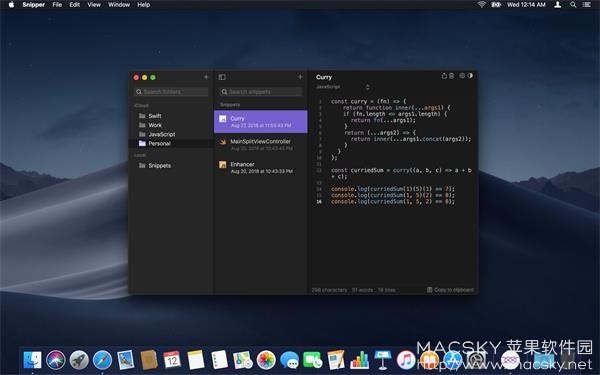600x375 pixels.
Task: Click the Curry title in editor
Action: [324, 77]
